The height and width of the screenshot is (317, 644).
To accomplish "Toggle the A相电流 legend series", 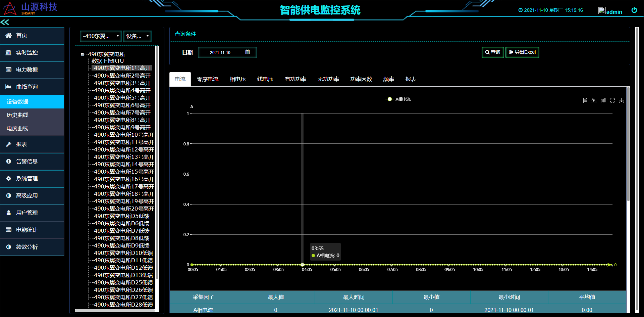I will (398, 99).
